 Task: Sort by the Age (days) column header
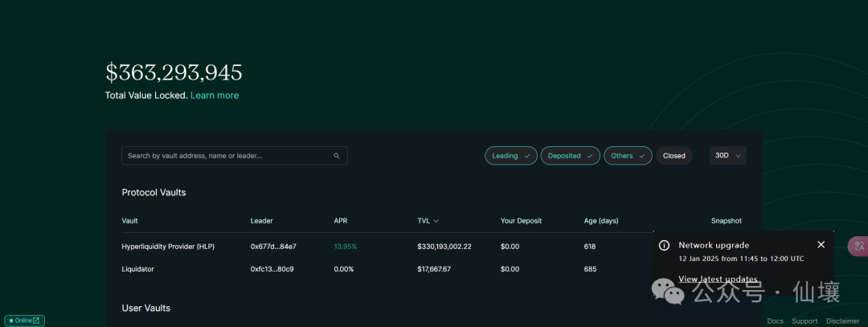point(600,221)
